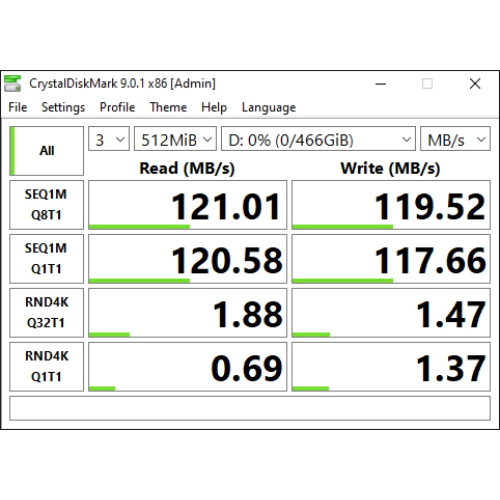Viewport: 500px width, 500px height.
Task: Click the Read (MB/s) column header
Action: click(187, 168)
